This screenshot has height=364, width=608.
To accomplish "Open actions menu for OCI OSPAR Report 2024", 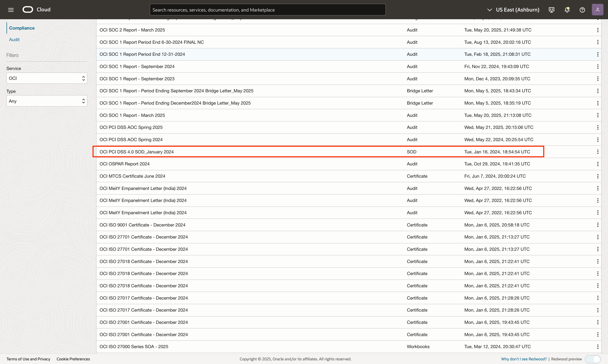I will click(x=598, y=164).
